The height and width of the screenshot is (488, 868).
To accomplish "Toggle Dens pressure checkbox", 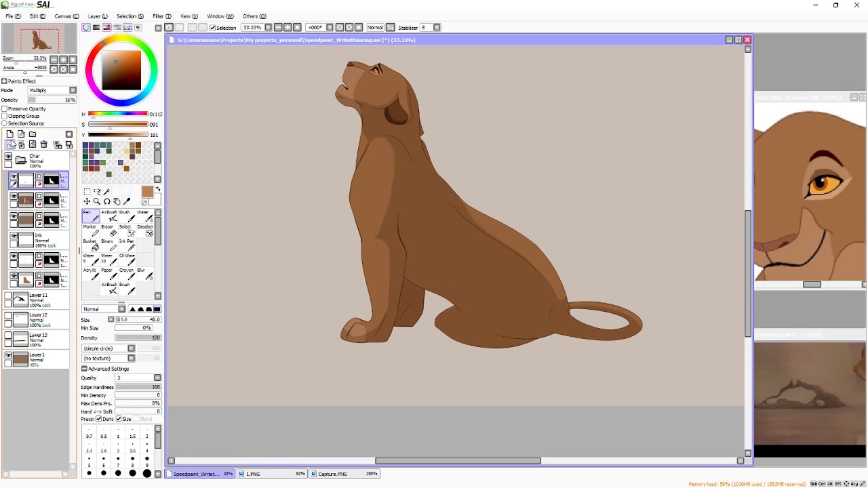I will pos(98,419).
